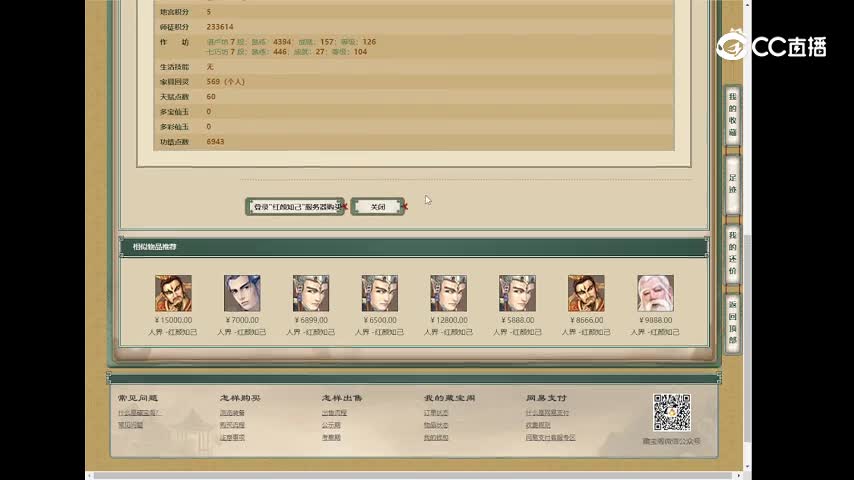Click the 藏宝阁 WeChat QR code
The image size is (854, 480).
click(x=672, y=412)
